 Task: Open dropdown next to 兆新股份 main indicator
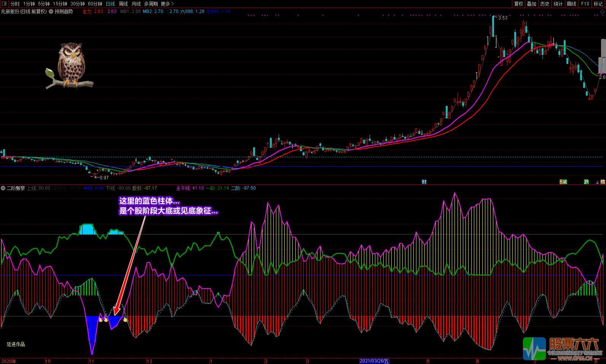51,11
